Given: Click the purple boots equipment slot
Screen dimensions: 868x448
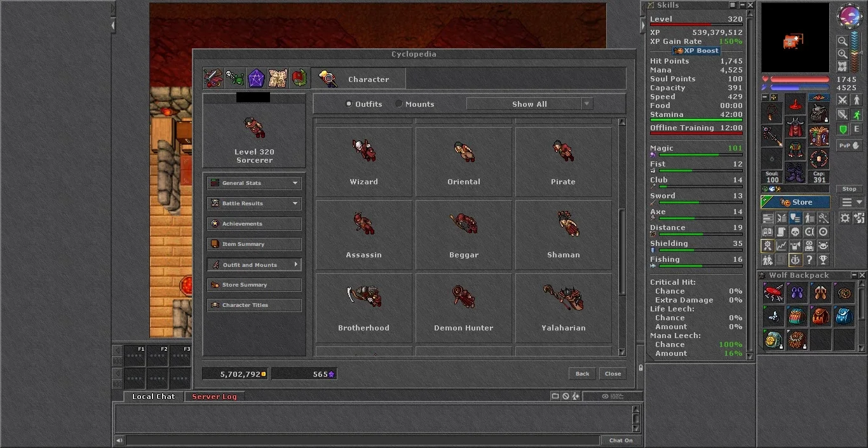Looking at the screenshot, I should pos(795,172).
